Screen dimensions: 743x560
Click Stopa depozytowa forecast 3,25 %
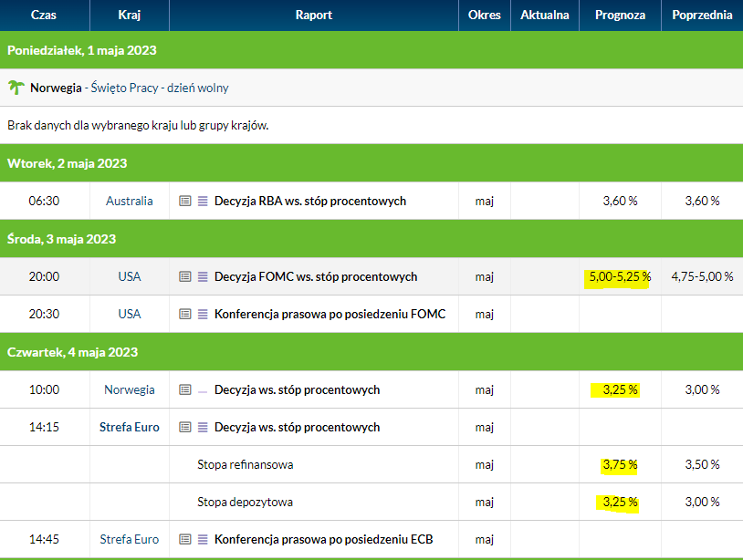620,502
